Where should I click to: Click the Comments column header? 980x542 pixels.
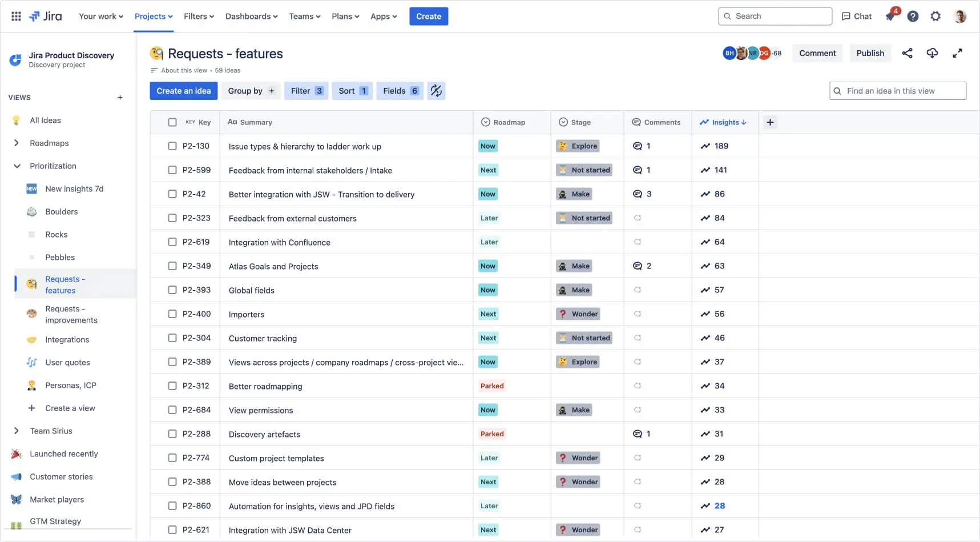click(x=656, y=122)
